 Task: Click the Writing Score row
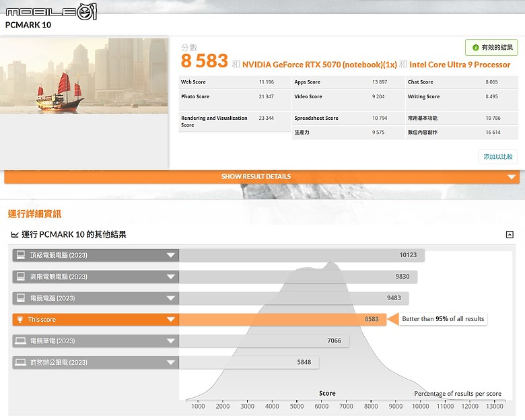pyautogui.click(x=462, y=100)
